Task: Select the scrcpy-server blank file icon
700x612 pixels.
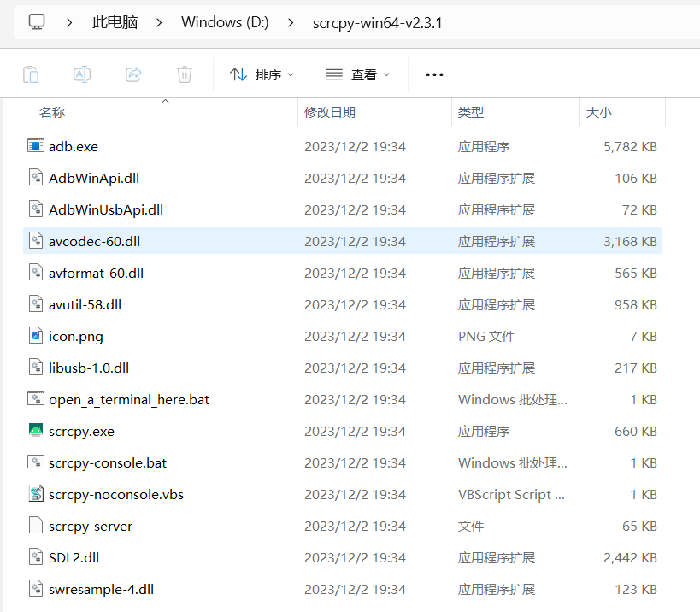Action: click(36, 526)
